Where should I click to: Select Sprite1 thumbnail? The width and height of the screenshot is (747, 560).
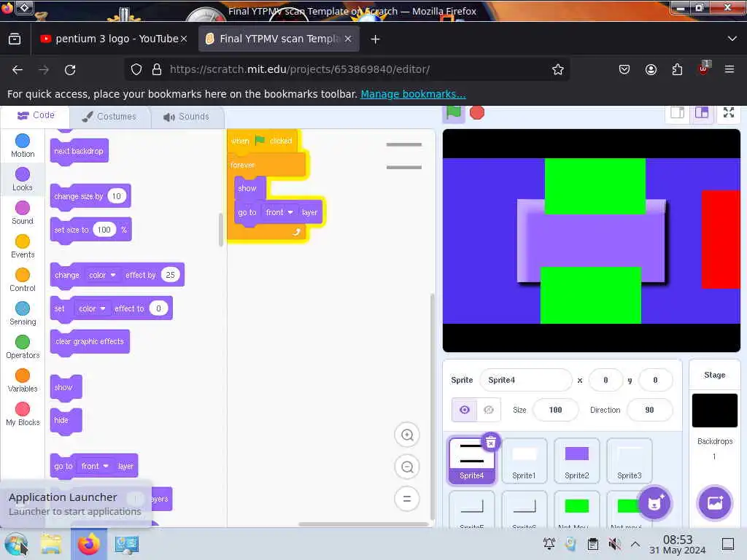point(524,461)
